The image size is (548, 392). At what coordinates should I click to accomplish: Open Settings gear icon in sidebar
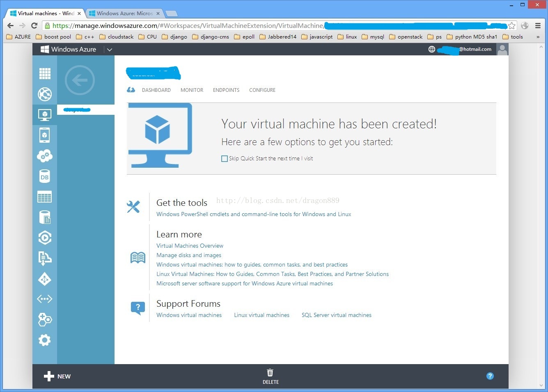point(45,340)
